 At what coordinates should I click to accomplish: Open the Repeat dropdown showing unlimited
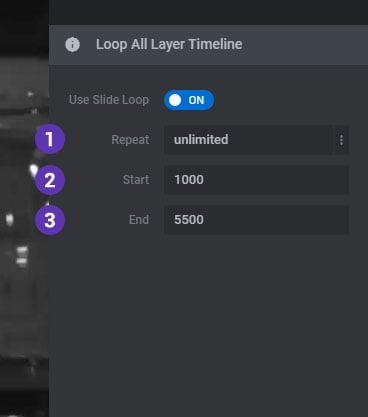pos(248,140)
